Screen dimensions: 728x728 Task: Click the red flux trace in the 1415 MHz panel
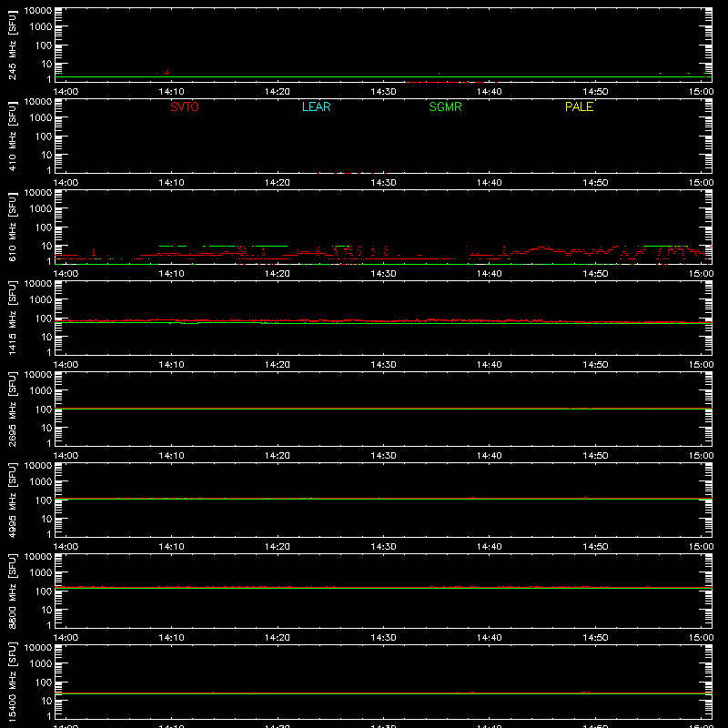[x=383, y=321]
